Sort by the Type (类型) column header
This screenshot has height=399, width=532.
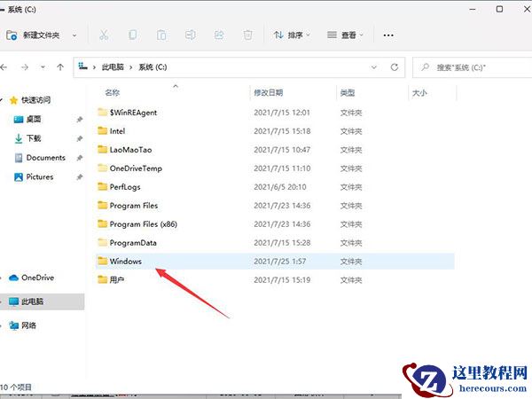(348, 92)
